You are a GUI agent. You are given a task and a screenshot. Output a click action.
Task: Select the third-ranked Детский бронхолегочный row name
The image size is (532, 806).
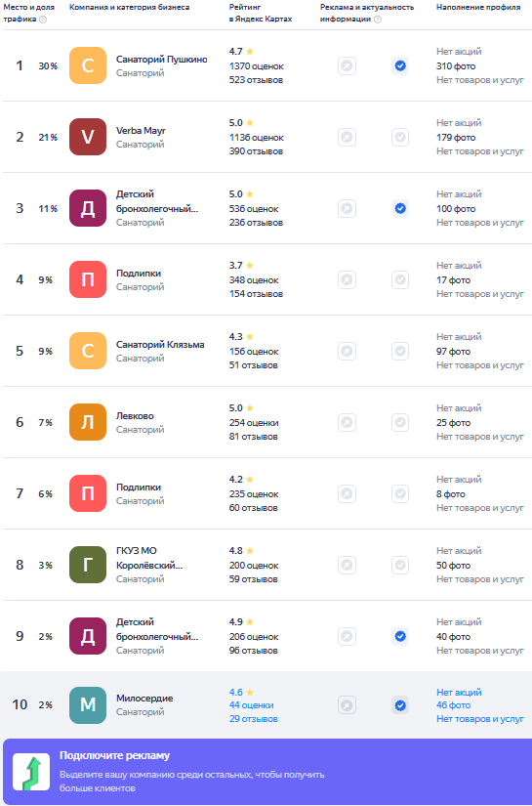pyautogui.click(x=157, y=201)
